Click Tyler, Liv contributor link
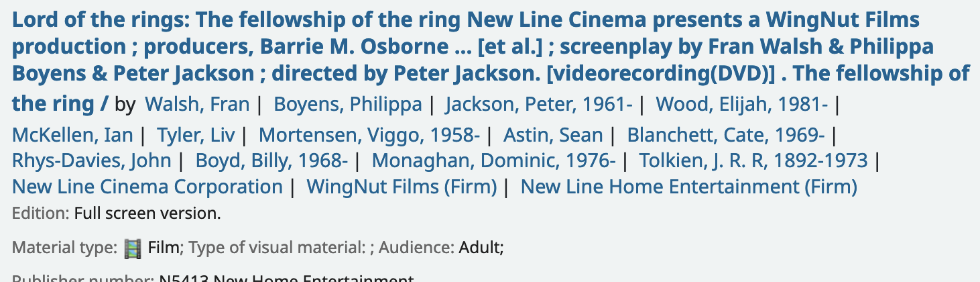This screenshot has height=282, width=980. click(196, 135)
